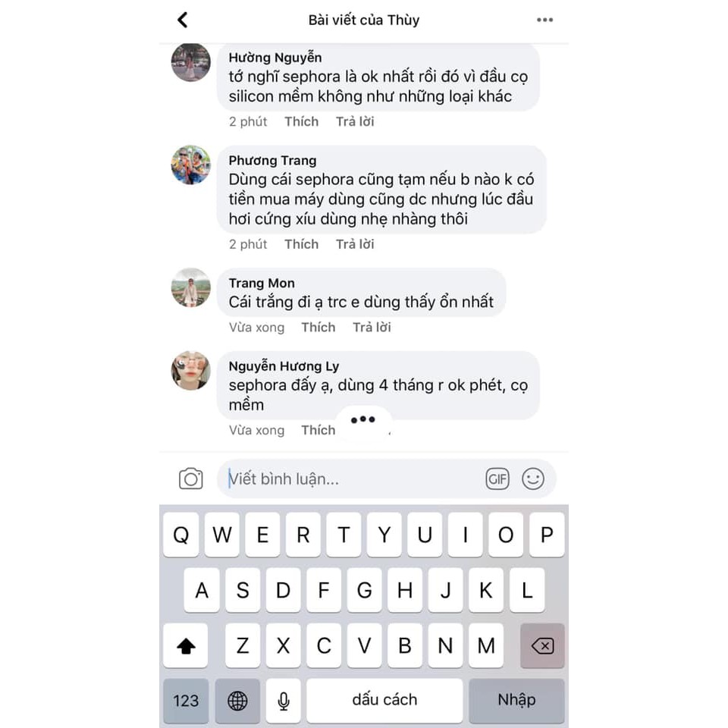Click Thích under Hường Nguyễn's comment
Screen dimensions: 728x728
(x=301, y=121)
